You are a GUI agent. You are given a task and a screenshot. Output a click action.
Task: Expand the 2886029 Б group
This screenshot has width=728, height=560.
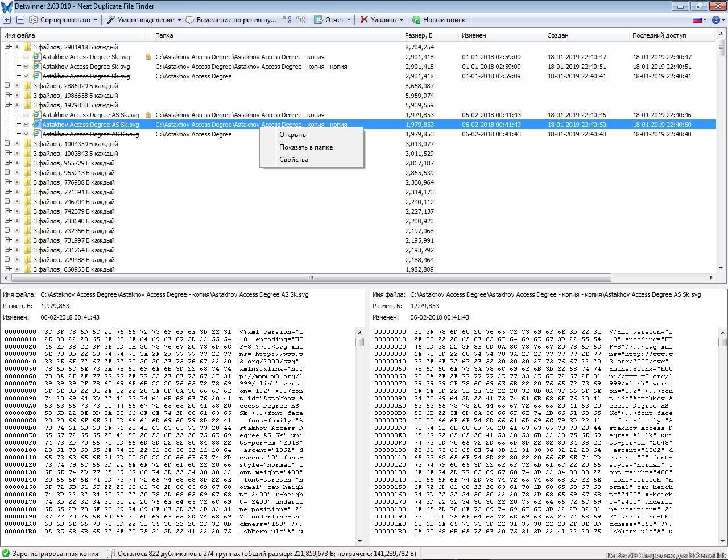(x=7, y=86)
